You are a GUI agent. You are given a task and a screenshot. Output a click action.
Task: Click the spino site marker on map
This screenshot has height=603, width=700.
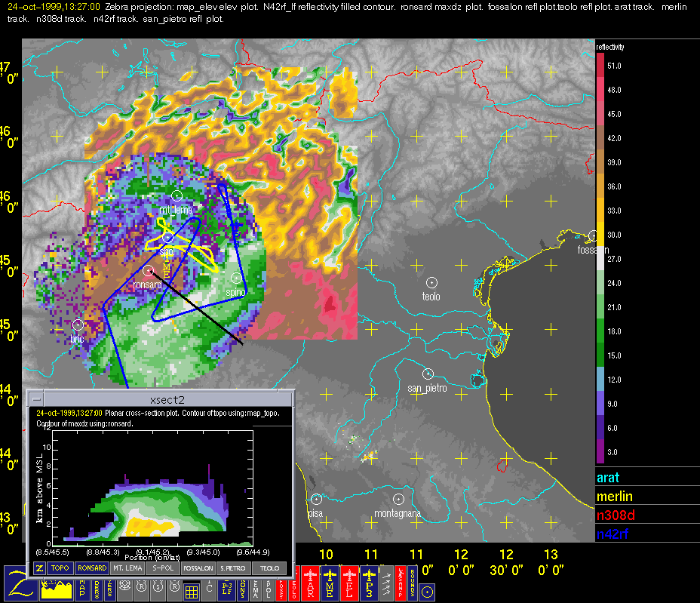pyautogui.click(x=236, y=278)
